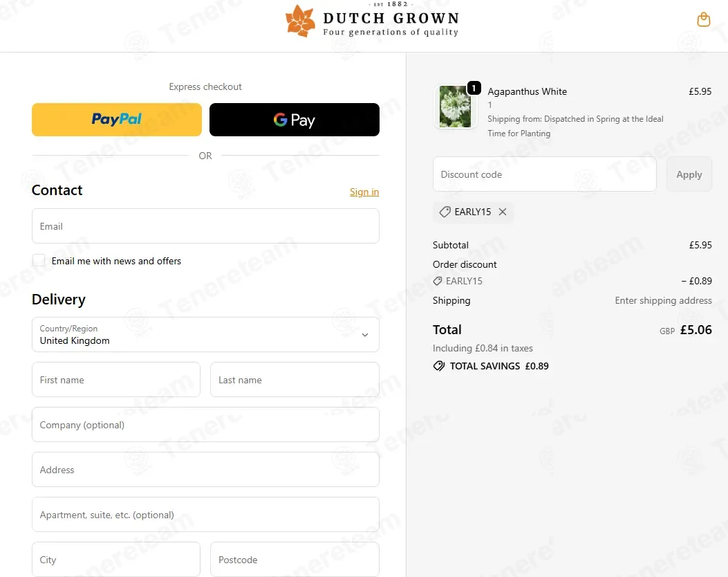Focus the Discount code field

(545, 174)
